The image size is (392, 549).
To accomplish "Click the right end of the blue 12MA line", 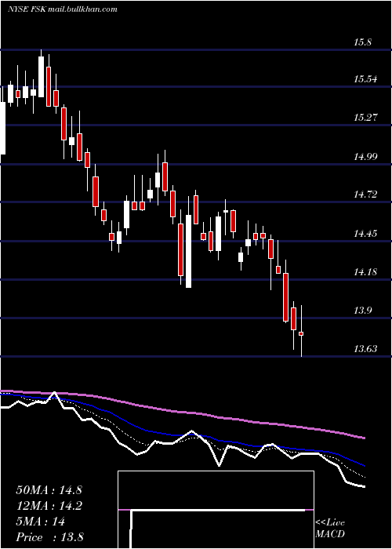I will (x=363, y=465).
